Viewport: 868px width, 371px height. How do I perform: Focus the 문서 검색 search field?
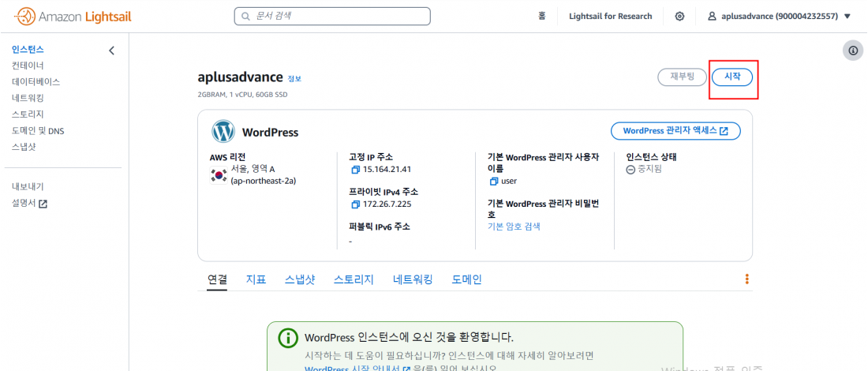coord(332,16)
